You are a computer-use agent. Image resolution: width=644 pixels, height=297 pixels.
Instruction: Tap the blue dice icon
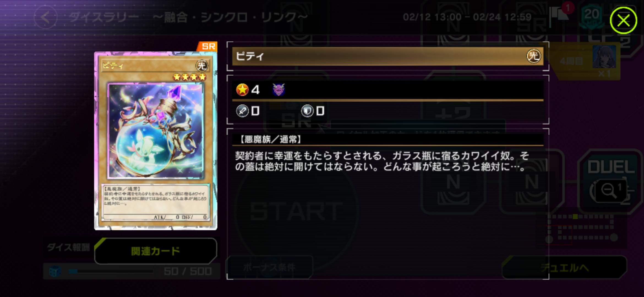pyautogui.click(x=55, y=271)
